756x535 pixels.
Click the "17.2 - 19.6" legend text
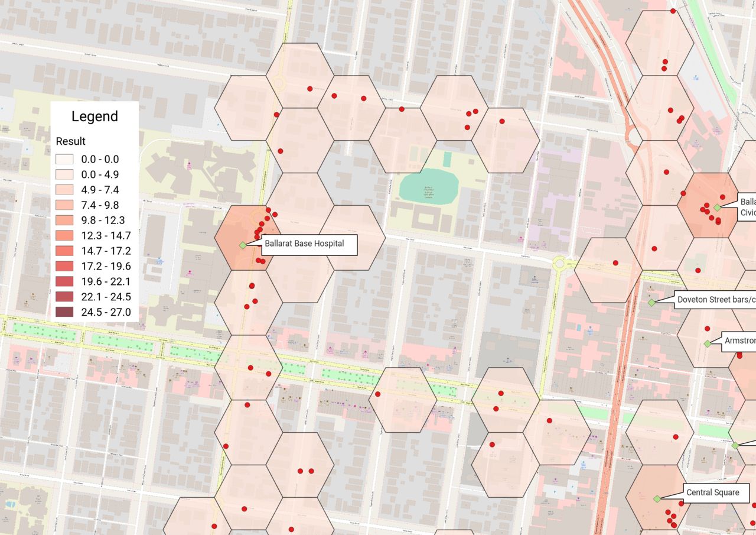click(x=106, y=267)
